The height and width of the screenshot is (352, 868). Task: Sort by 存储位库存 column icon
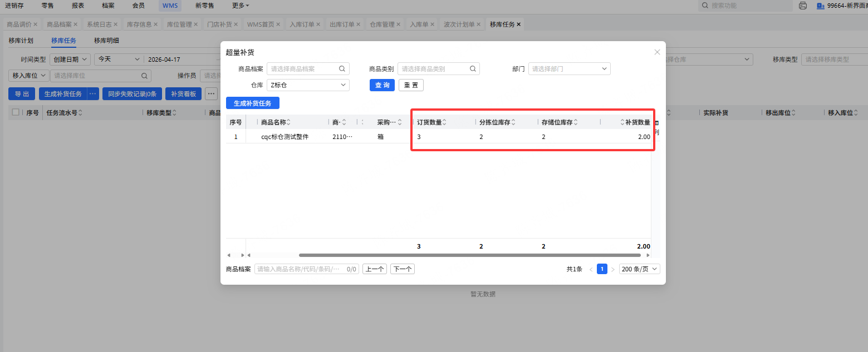[x=576, y=122]
